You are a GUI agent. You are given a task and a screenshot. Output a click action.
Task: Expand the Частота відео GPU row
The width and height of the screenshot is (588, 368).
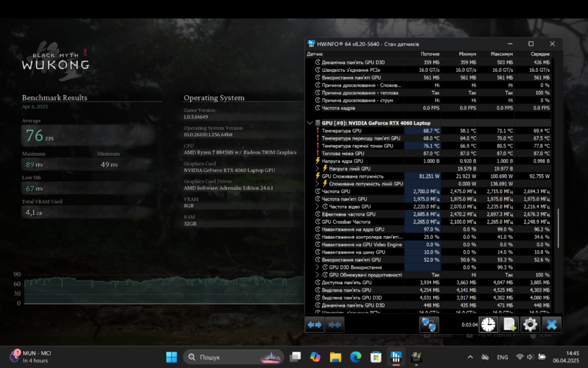(x=318, y=207)
